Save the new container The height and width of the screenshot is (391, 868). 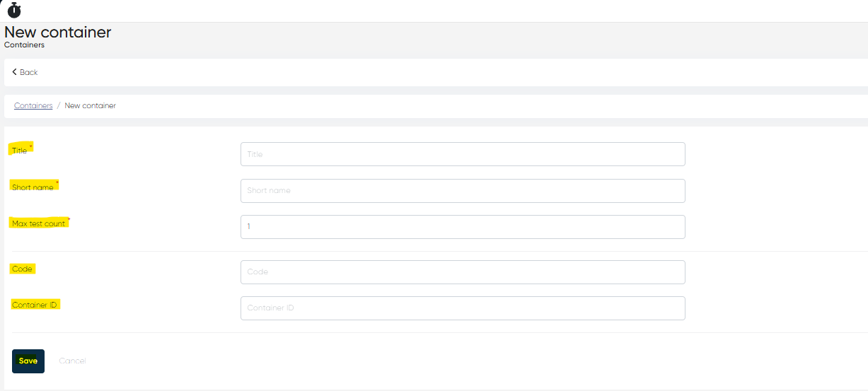tap(28, 361)
